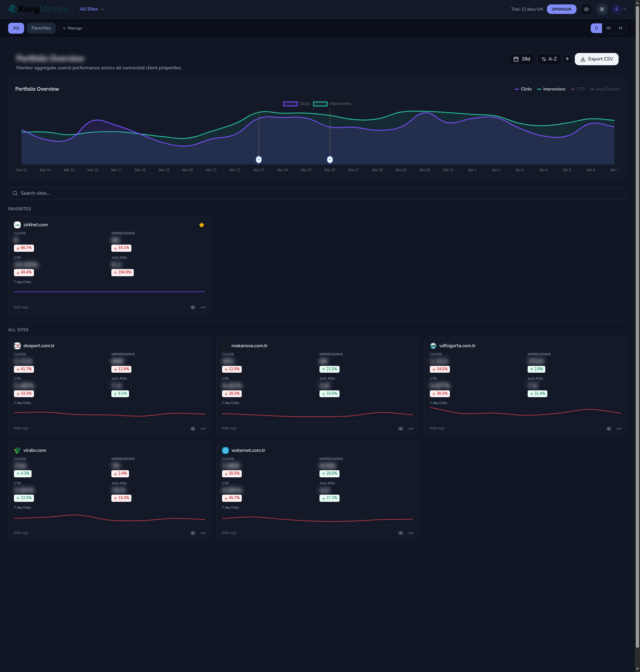Click the search magnifier icon in the sites search bar
640x672 pixels.
15,193
